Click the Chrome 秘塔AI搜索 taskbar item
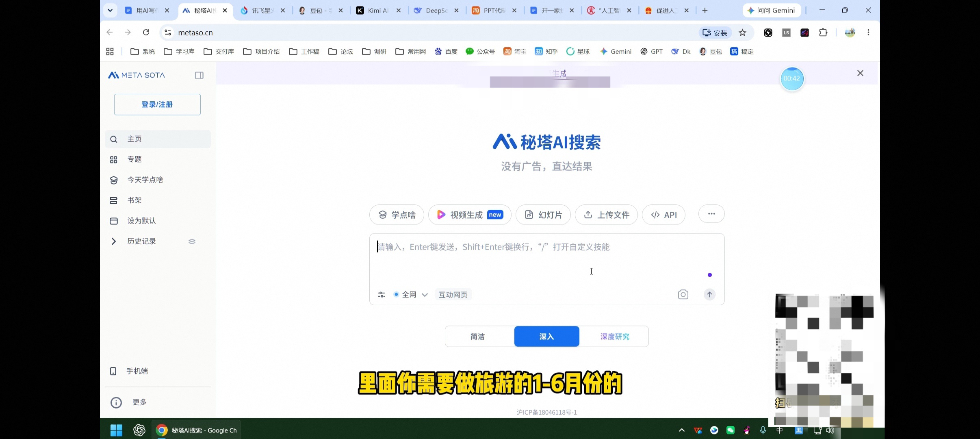Viewport: 980px width, 439px height. (196, 430)
